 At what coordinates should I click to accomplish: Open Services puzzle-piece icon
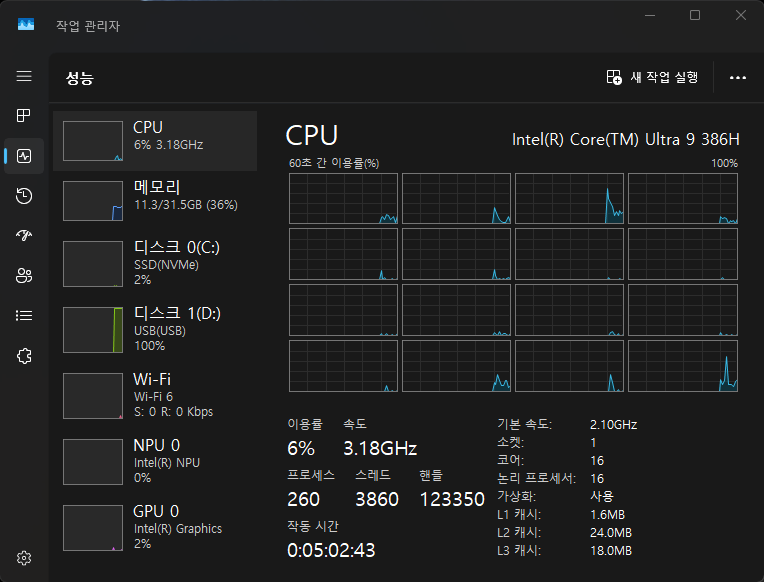24,356
